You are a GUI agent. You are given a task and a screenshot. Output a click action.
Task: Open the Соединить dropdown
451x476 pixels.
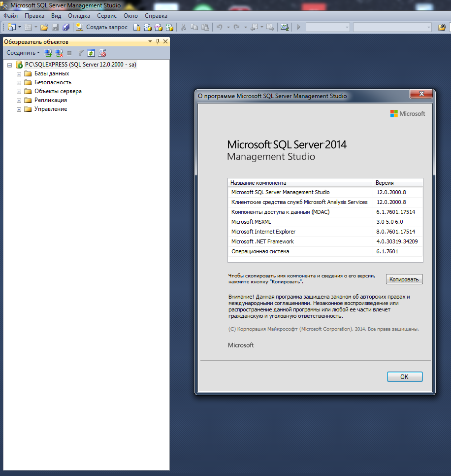23,53
